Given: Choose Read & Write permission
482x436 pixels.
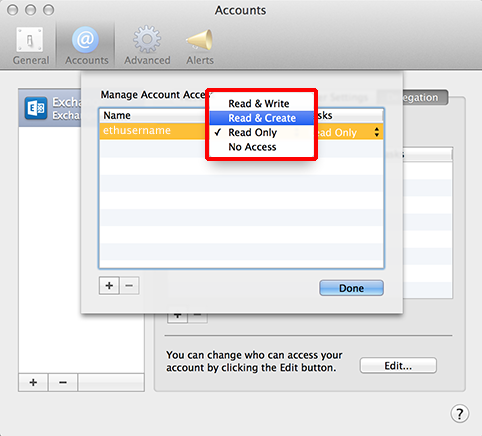Looking at the screenshot, I should 262,104.
